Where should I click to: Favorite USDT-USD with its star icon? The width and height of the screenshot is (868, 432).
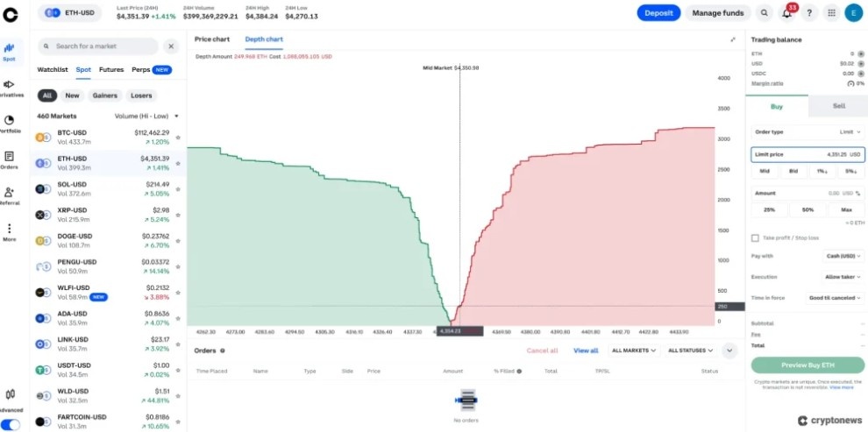click(178, 370)
